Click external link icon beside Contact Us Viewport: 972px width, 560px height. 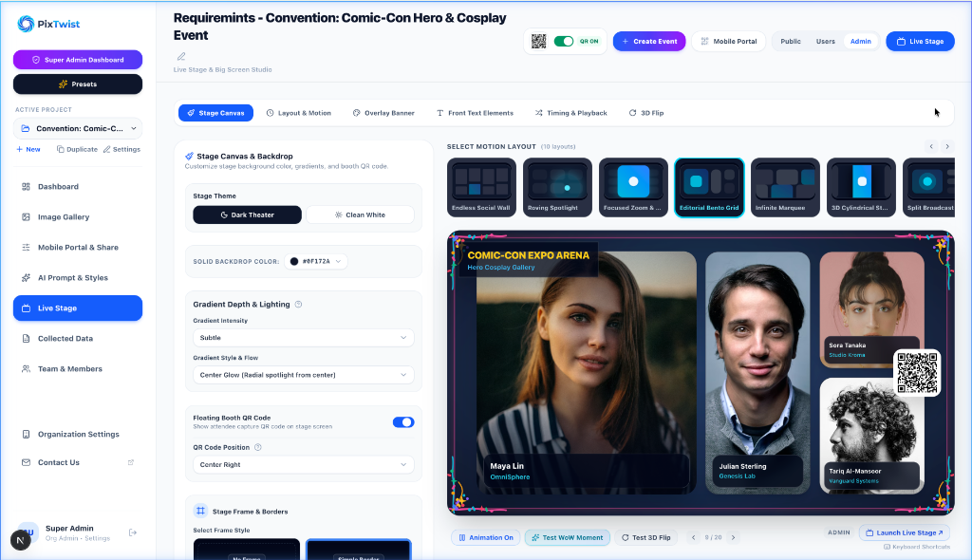pyautogui.click(x=131, y=462)
